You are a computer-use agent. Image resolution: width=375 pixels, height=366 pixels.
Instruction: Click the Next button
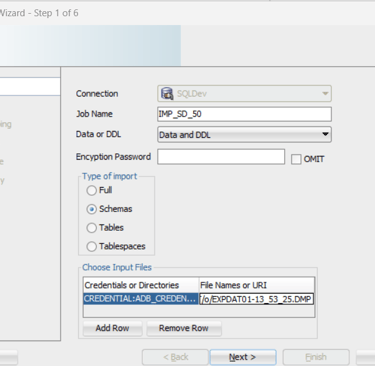(x=243, y=357)
